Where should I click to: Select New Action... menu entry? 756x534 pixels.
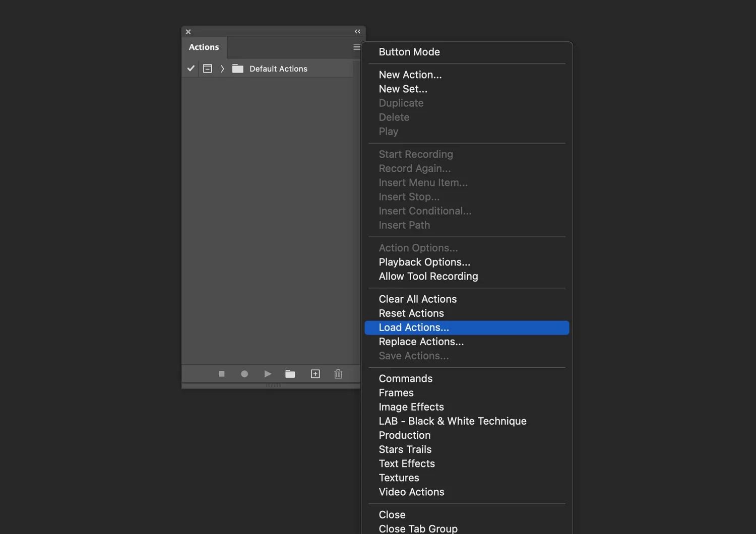coord(467,75)
